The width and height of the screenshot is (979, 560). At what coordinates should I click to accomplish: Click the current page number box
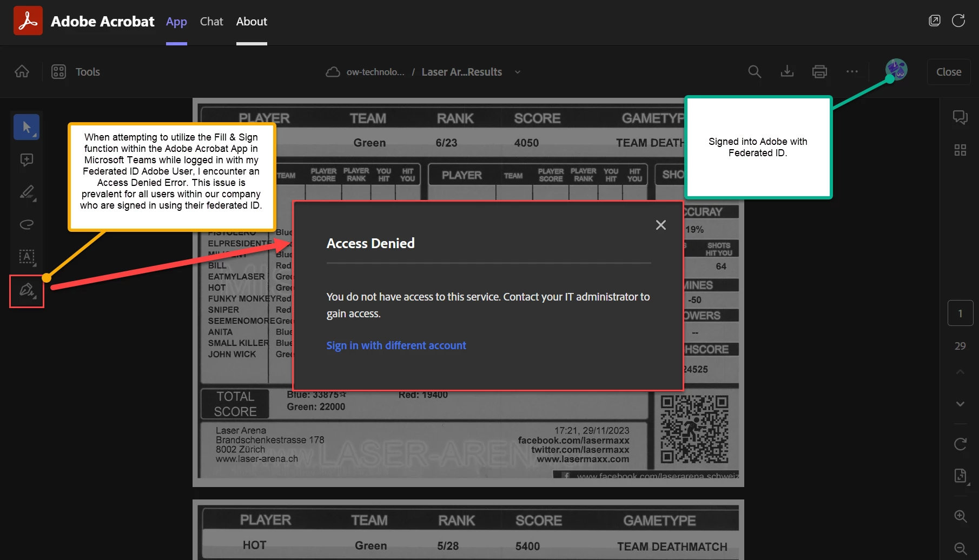click(960, 313)
